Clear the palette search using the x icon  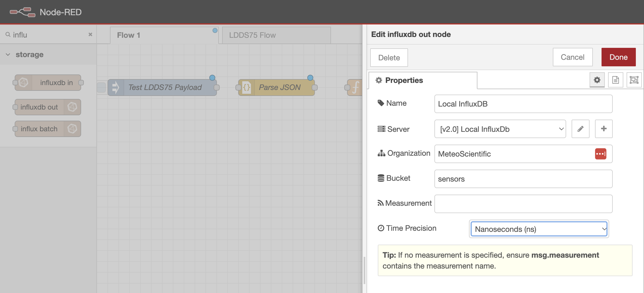coord(90,35)
